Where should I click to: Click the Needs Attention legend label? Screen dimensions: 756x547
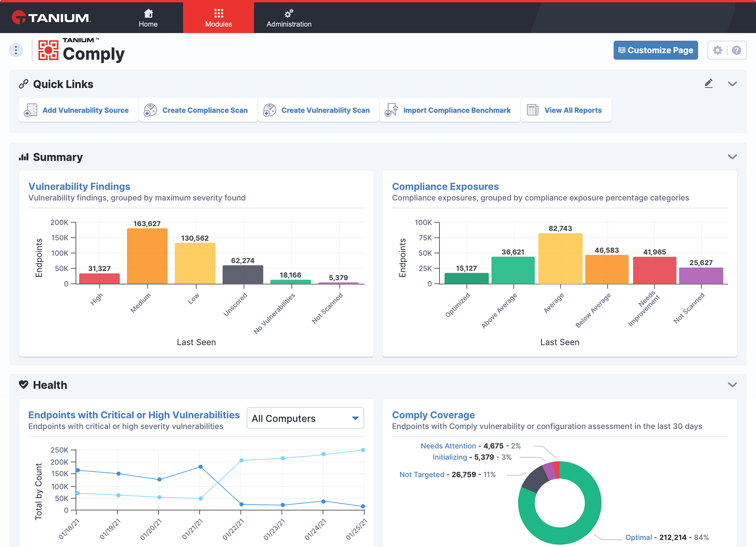[x=448, y=446]
